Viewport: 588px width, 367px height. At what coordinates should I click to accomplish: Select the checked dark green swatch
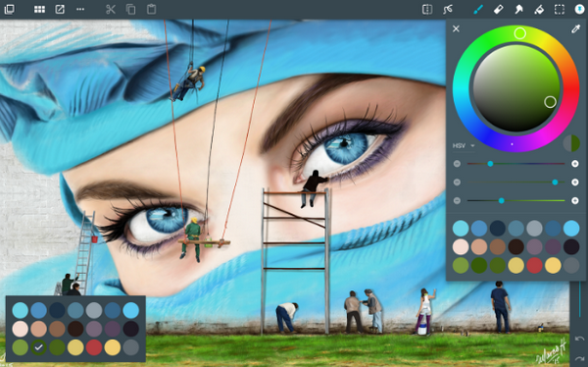[38, 347]
